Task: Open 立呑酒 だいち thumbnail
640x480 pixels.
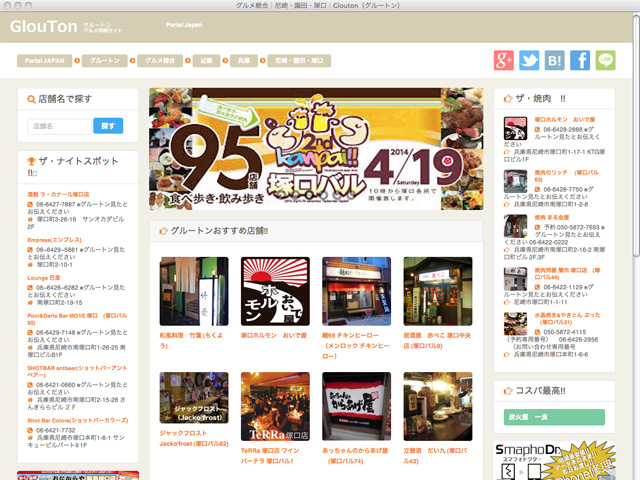Action: pyautogui.click(x=438, y=406)
